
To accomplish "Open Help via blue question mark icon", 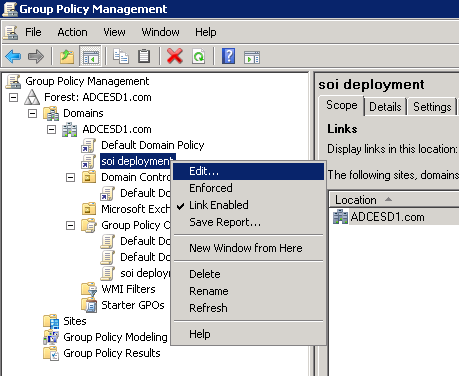I will tap(229, 56).
